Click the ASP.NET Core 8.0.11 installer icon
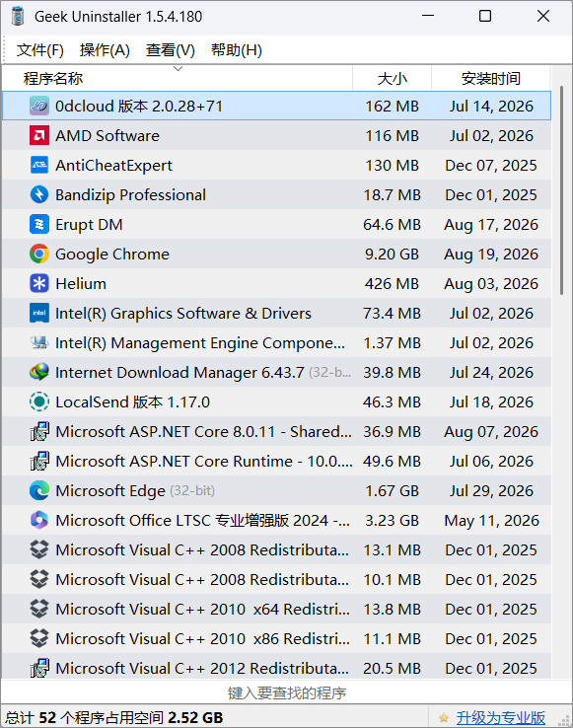 (x=39, y=432)
